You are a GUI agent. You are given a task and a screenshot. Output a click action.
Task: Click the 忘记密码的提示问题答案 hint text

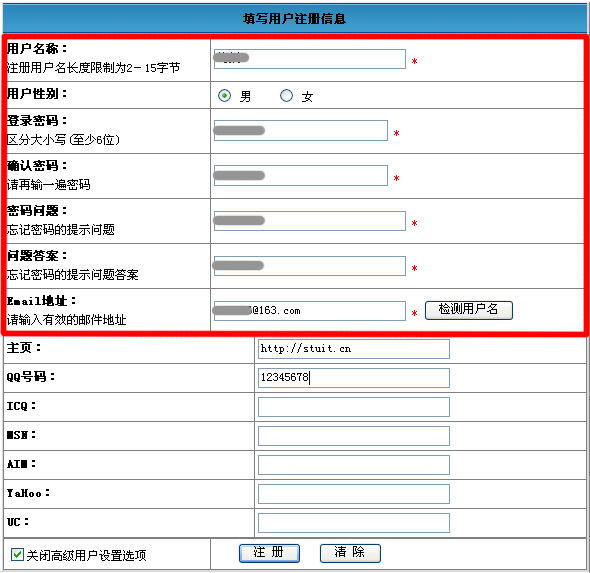(x=73, y=274)
